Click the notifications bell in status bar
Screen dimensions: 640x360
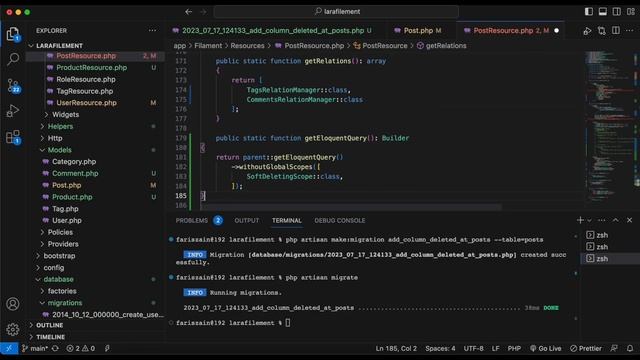pos(630,349)
